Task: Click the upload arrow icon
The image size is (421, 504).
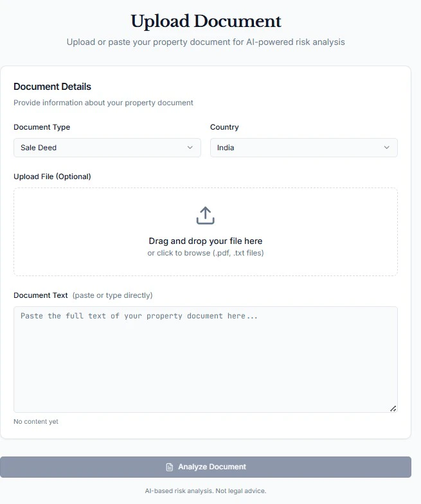Action: [x=205, y=216]
